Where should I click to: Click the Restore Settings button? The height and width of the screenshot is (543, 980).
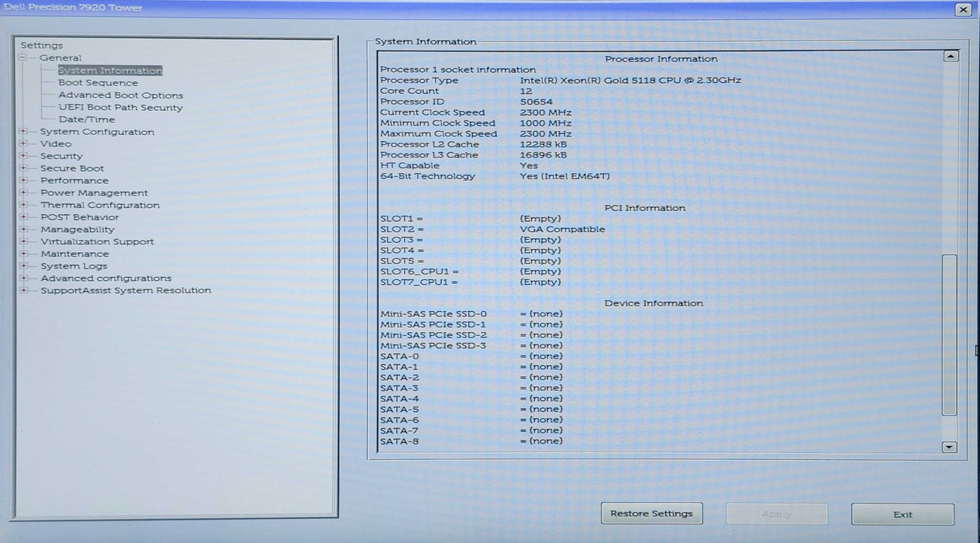[x=651, y=513]
